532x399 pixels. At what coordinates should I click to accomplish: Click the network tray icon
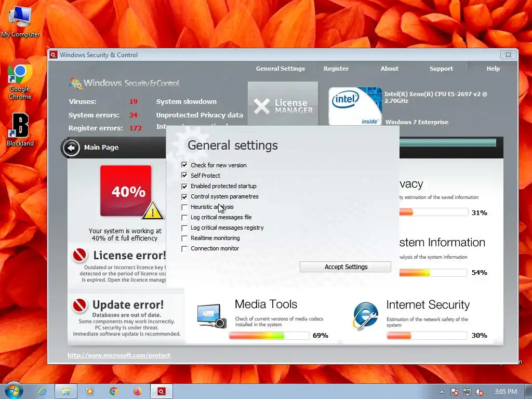(x=467, y=392)
